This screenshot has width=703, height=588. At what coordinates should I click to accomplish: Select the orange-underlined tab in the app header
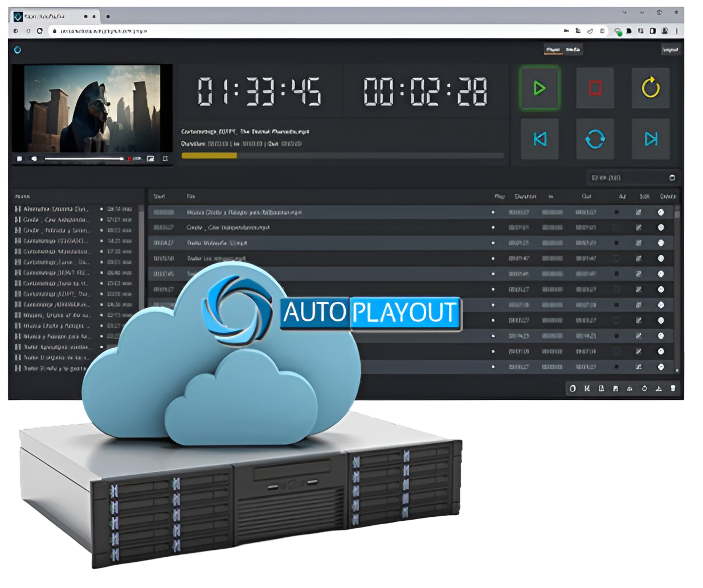[x=553, y=50]
